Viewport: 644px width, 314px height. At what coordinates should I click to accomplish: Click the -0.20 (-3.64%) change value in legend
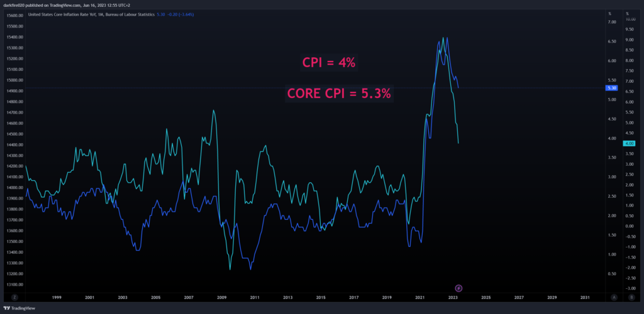pos(180,14)
